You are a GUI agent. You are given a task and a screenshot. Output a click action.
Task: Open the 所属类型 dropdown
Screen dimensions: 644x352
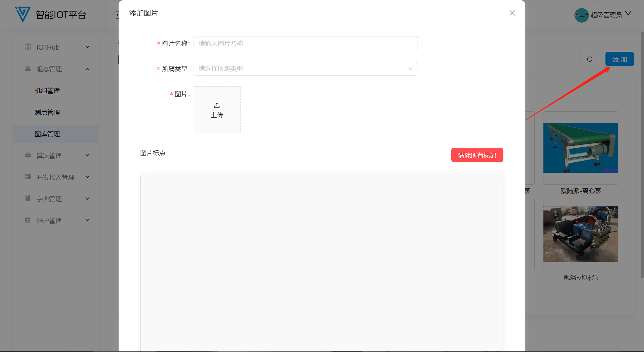point(305,68)
